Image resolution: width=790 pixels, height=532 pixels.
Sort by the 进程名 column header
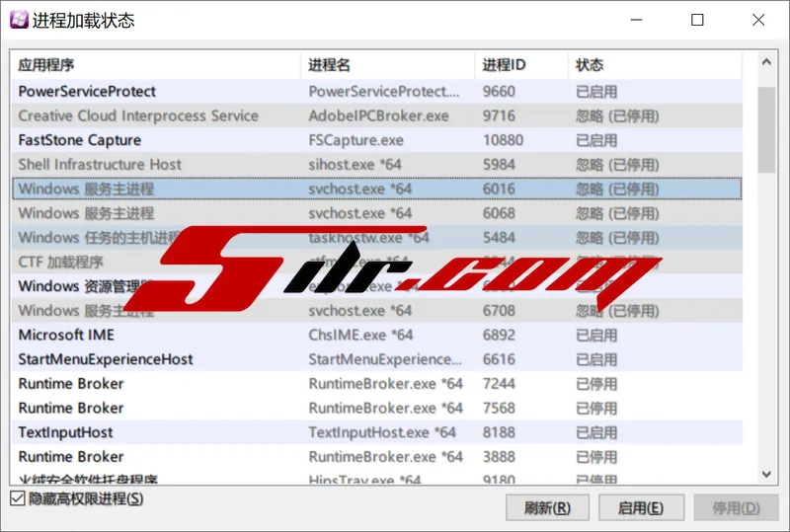(x=387, y=65)
